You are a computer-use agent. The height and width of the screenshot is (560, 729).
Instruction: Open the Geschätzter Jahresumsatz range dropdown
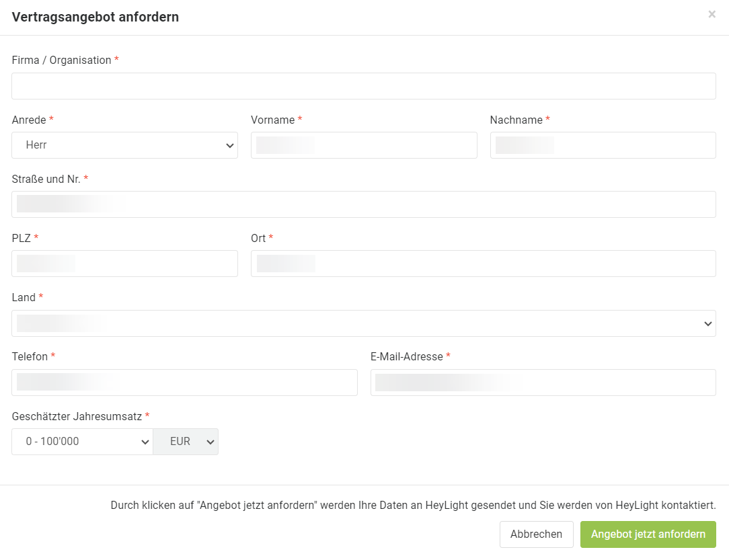[82, 442]
